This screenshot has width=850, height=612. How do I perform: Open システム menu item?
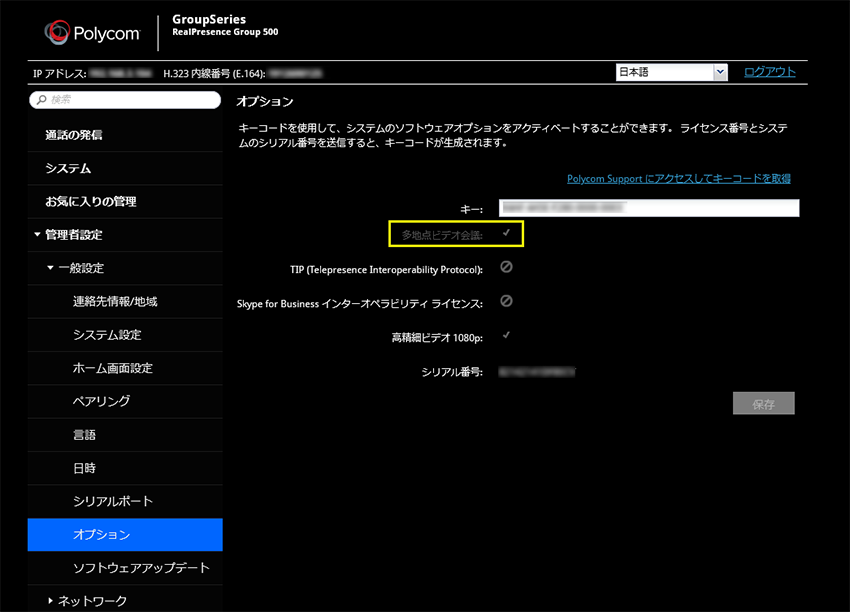pyautogui.click(x=125, y=169)
